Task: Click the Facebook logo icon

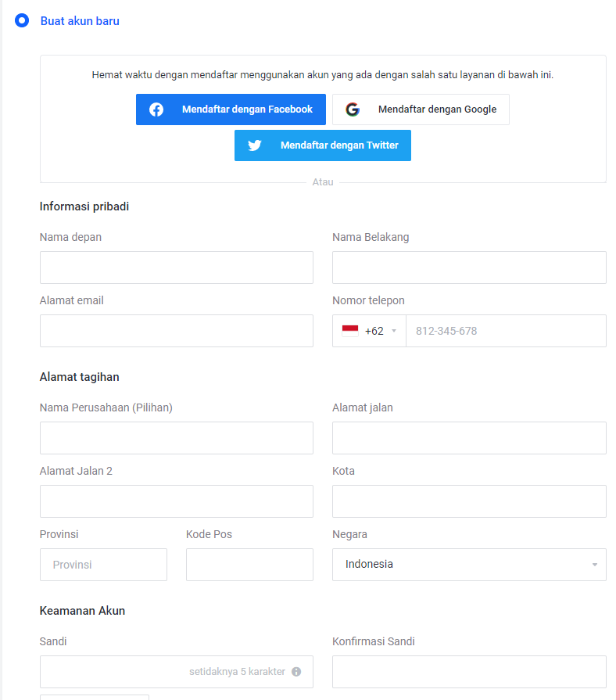Action: [x=156, y=109]
